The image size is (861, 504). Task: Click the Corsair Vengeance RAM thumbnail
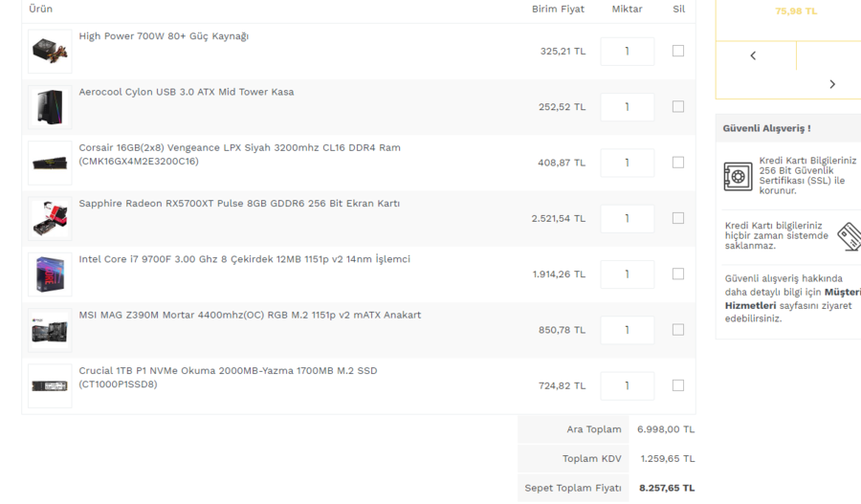pos(50,163)
